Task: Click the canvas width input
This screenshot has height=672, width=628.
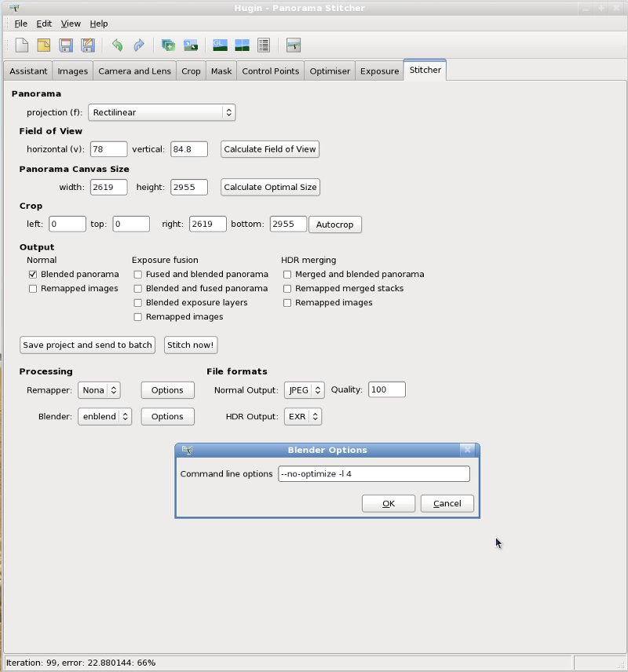Action: [108, 188]
